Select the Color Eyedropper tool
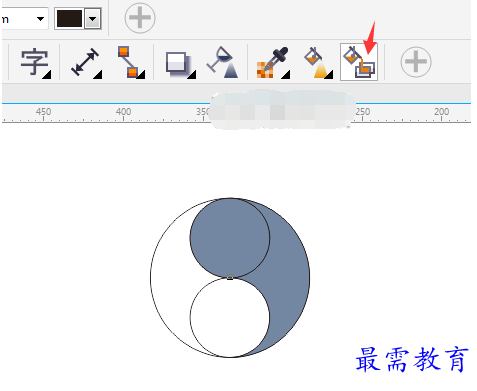 tap(272, 63)
